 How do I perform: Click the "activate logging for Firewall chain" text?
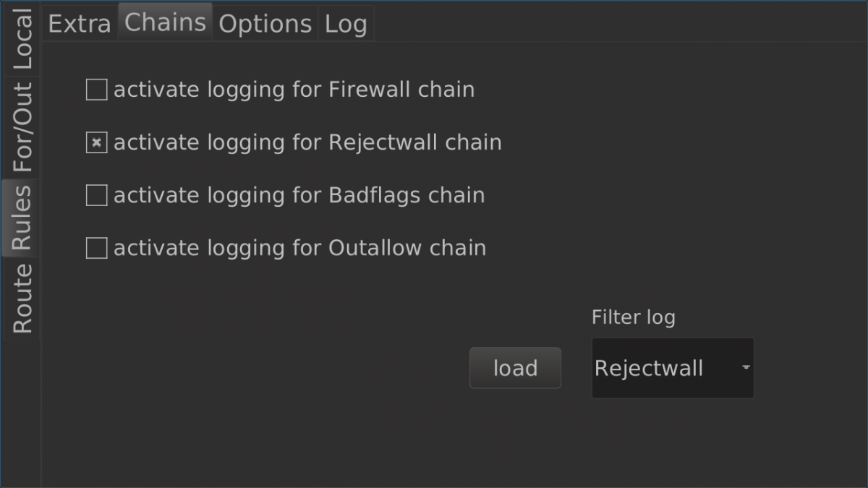click(x=294, y=90)
